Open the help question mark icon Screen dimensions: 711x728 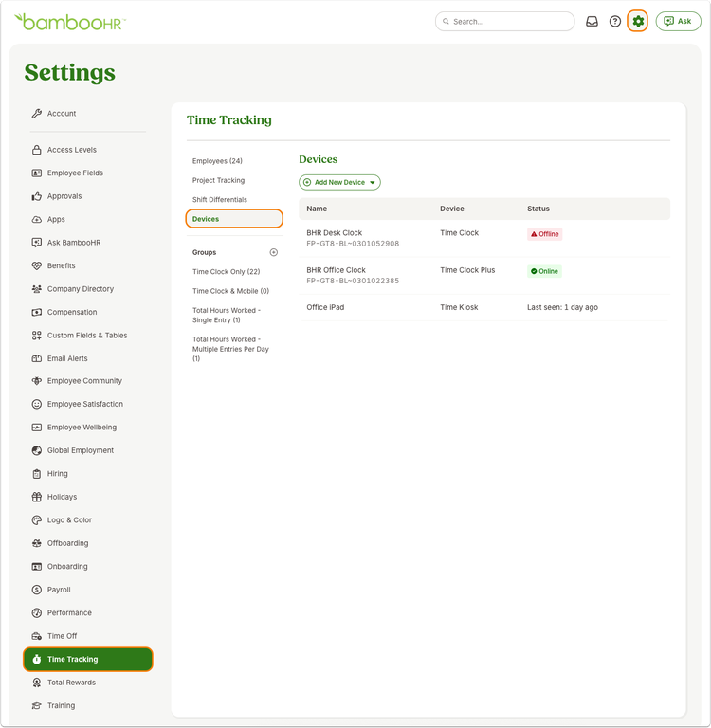pyautogui.click(x=615, y=22)
